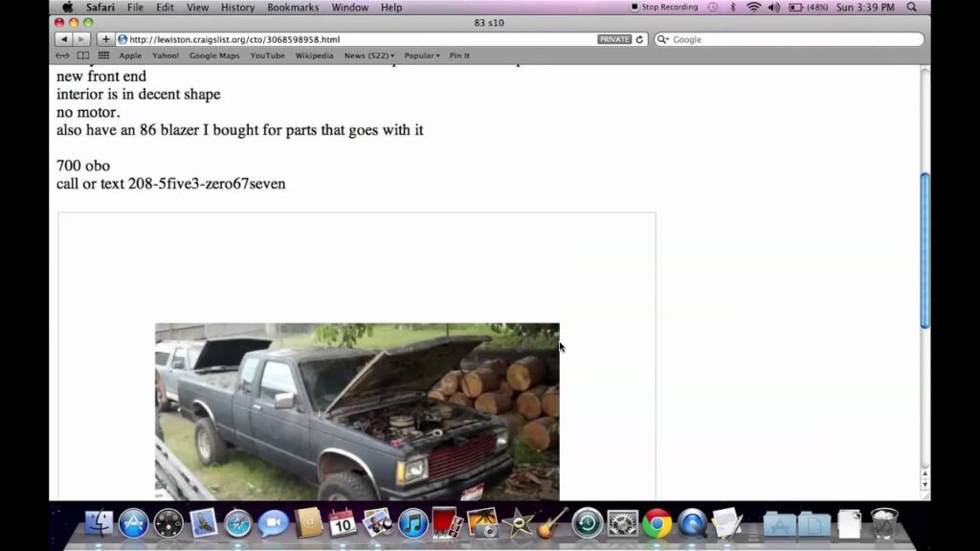The width and height of the screenshot is (980, 551).
Task: Click the page vertical scrollbar thumb
Action: point(925,250)
